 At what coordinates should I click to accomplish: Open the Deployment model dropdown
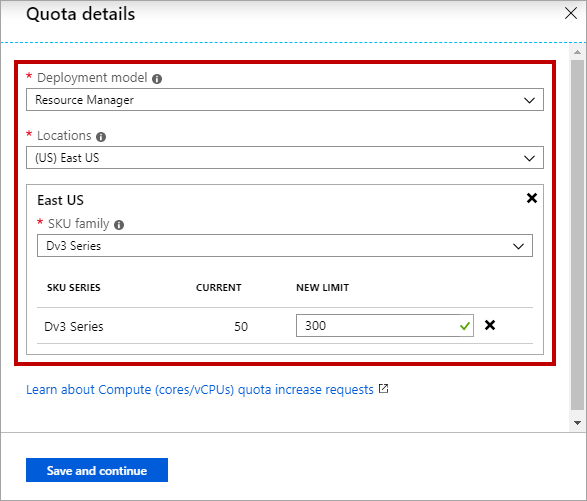click(285, 100)
